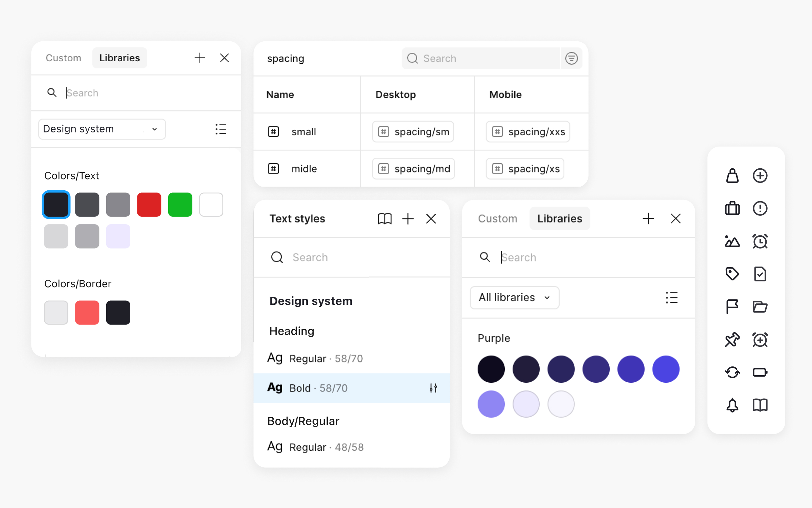Open the book icon in Text styles header
The height and width of the screenshot is (508, 812).
[385, 219]
